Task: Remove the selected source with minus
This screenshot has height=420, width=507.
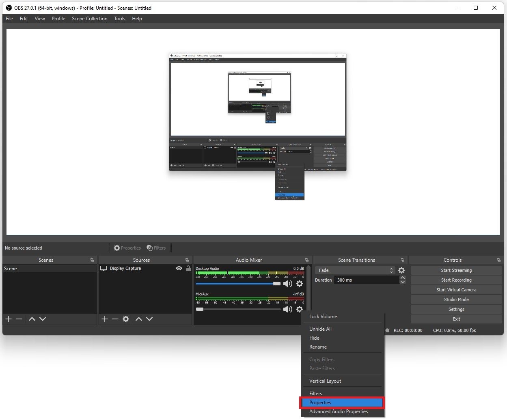Action: coord(115,319)
